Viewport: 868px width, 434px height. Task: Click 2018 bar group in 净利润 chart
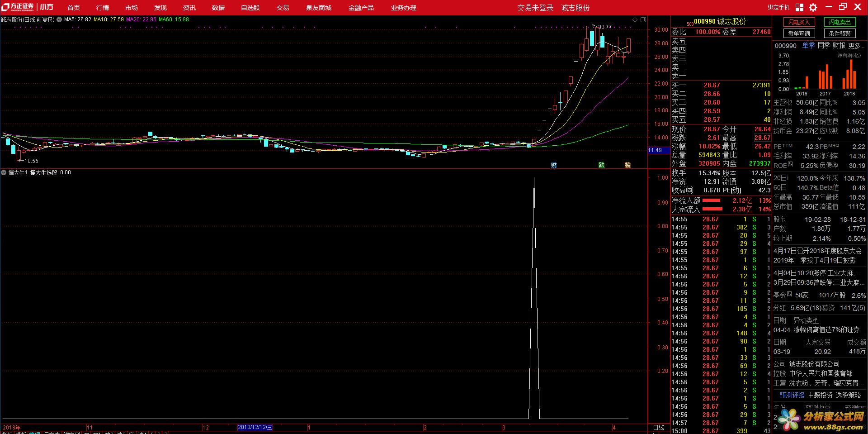click(x=849, y=74)
